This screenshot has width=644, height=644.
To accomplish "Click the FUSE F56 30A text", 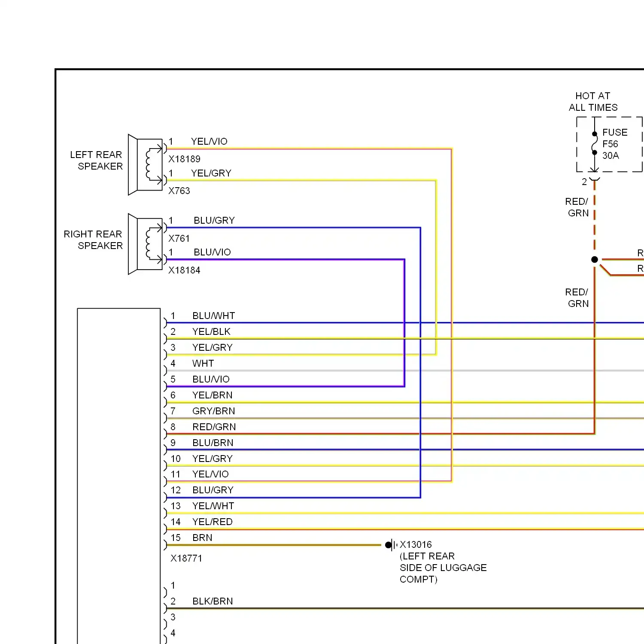I will (615, 144).
